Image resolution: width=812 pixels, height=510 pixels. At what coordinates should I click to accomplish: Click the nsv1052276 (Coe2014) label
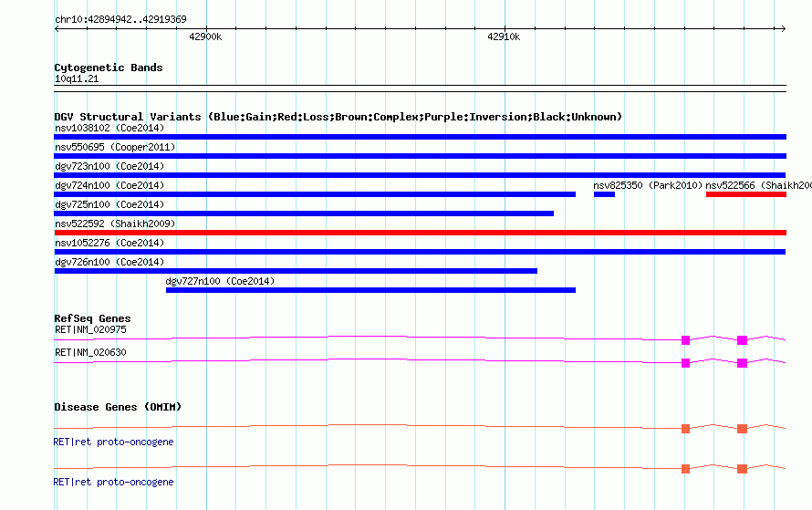(109, 243)
